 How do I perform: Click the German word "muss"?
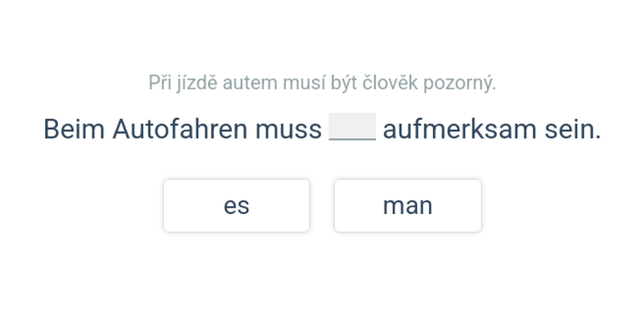(x=288, y=129)
